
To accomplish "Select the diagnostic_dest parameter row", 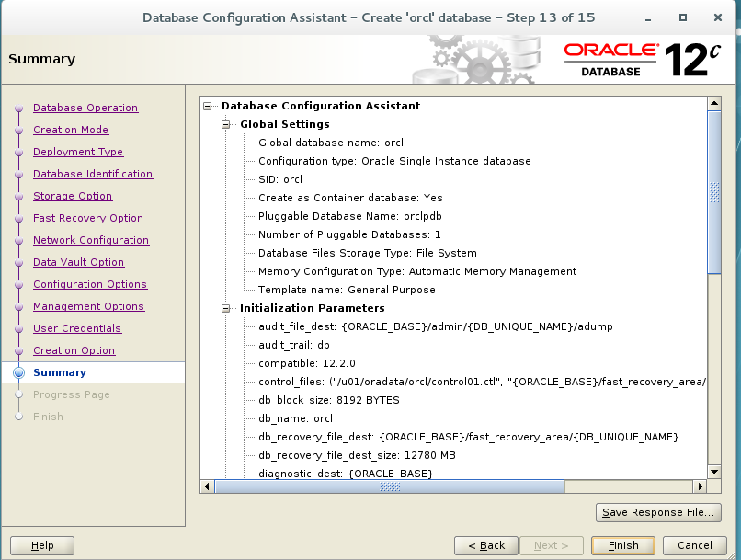I will point(346,474).
